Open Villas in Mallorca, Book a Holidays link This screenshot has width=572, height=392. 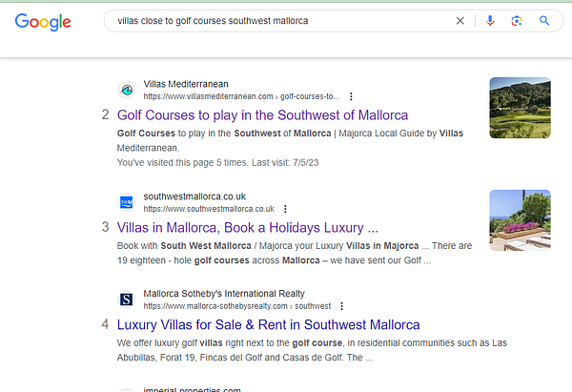(x=247, y=228)
